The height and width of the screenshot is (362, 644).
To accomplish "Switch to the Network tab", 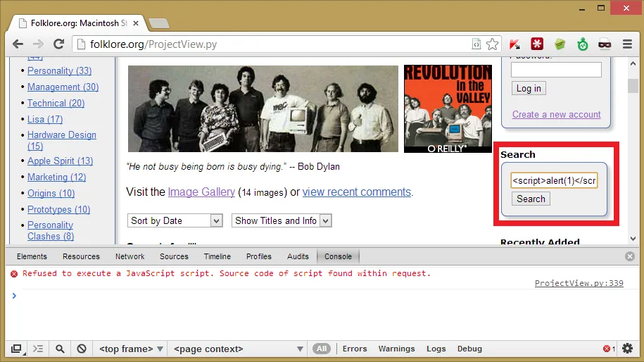I will pyautogui.click(x=130, y=256).
